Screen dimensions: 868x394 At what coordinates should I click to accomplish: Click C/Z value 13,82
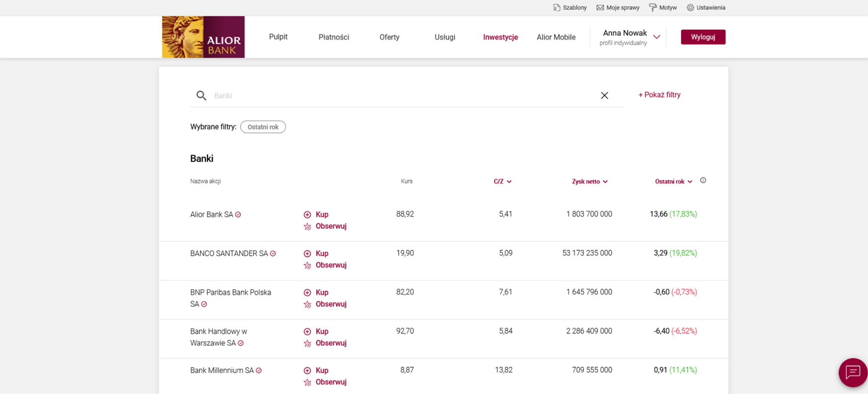coord(504,370)
